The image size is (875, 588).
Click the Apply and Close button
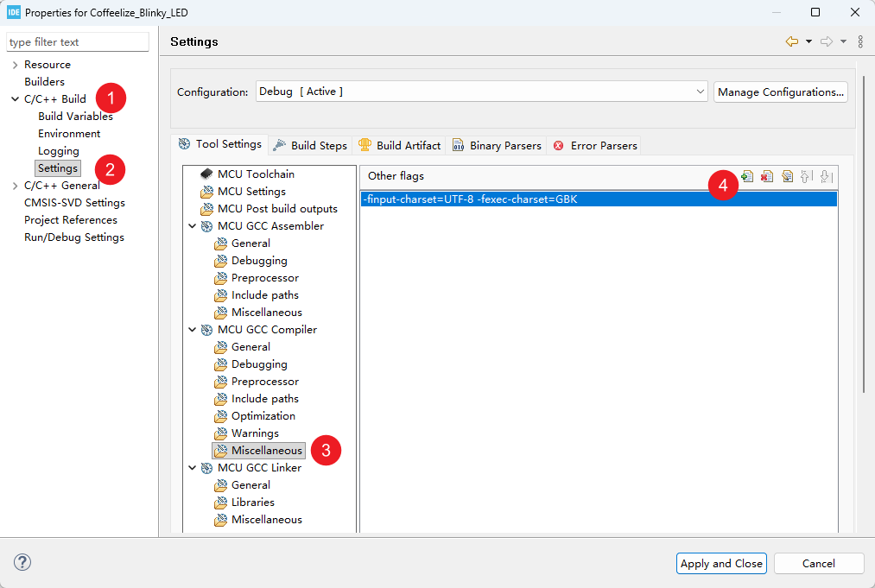tap(721, 563)
